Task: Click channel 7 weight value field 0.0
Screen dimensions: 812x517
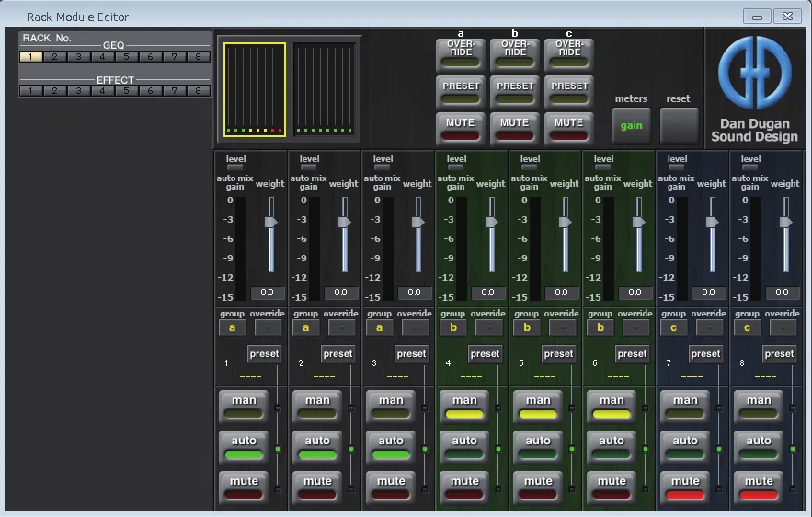Action: point(708,293)
